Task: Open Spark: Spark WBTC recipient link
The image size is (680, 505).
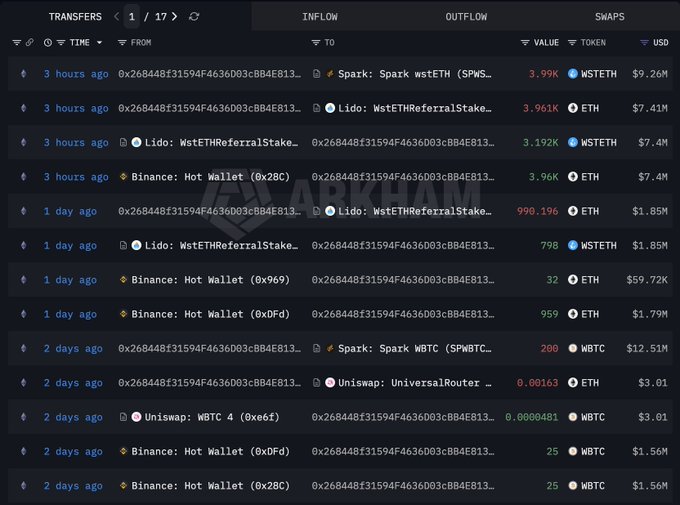Action: coord(415,348)
